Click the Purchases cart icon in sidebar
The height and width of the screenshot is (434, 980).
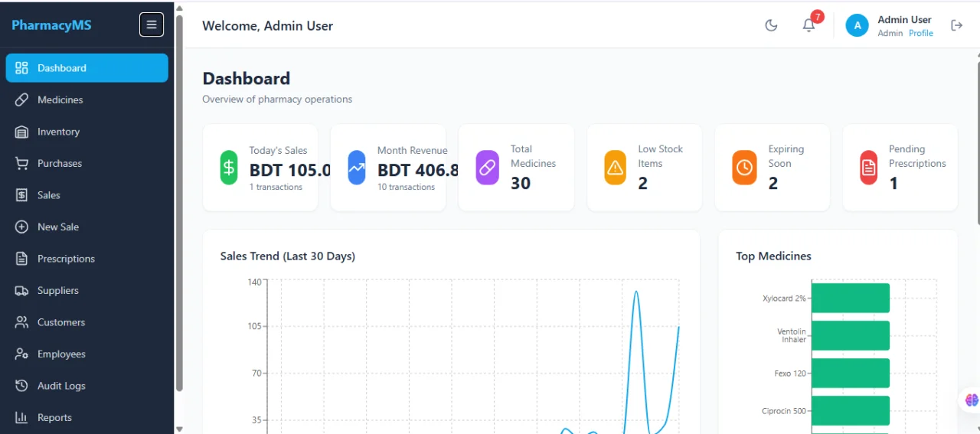pyautogui.click(x=21, y=163)
